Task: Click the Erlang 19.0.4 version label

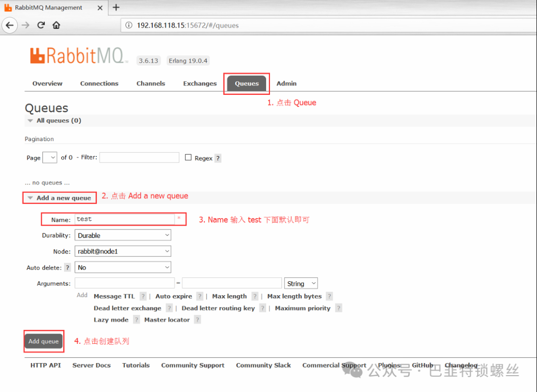Action: (188, 61)
